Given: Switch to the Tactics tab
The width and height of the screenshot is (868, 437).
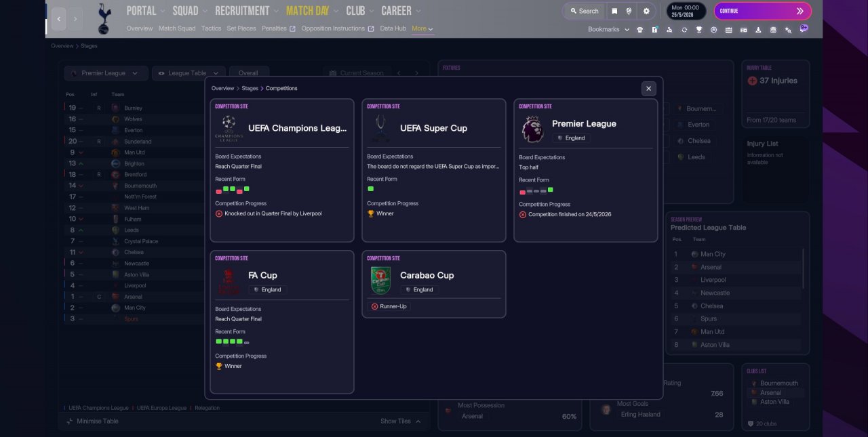Looking at the screenshot, I should click(x=211, y=28).
